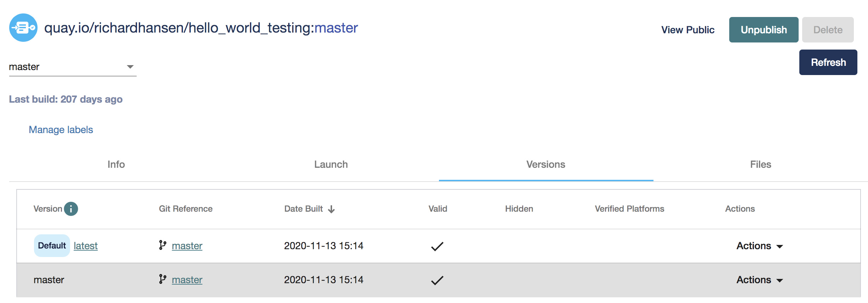
Task: Click the Refresh button
Action: click(828, 62)
